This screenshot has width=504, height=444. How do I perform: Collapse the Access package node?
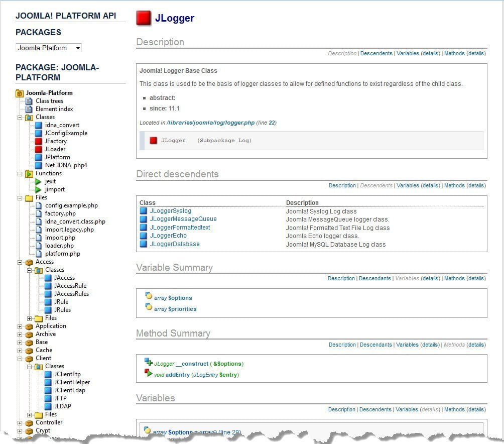20,262
